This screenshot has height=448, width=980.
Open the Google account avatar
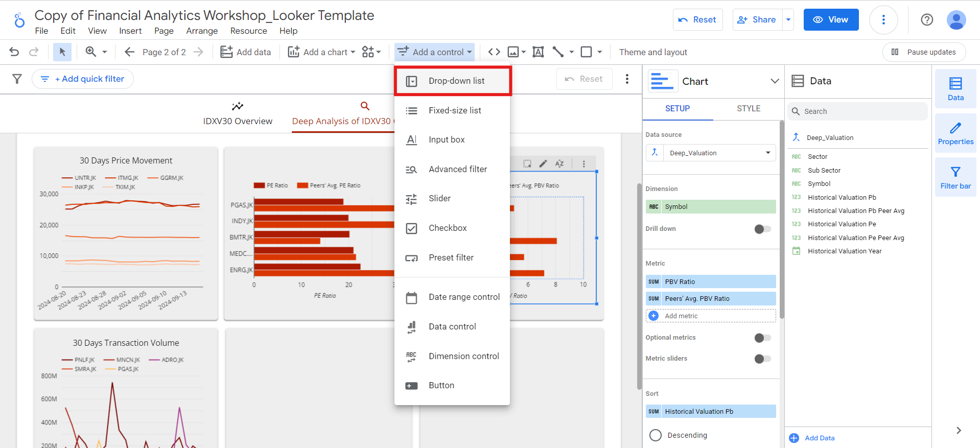956,20
